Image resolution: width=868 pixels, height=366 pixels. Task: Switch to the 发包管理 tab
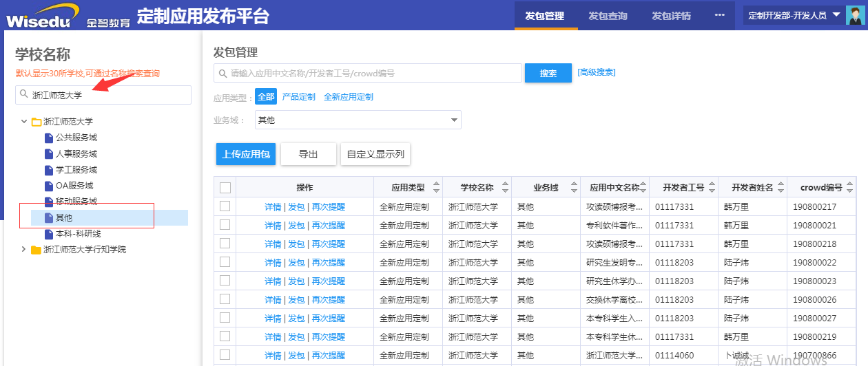point(545,16)
